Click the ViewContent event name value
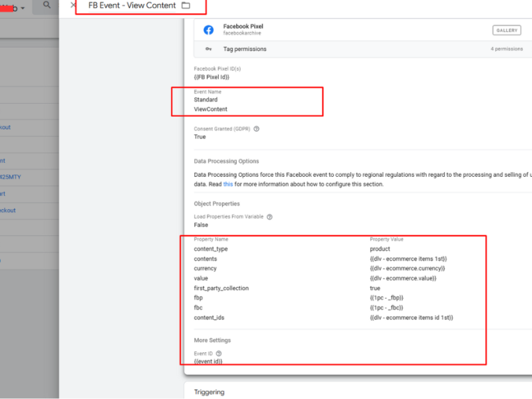The height and width of the screenshot is (399, 532). (x=210, y=109)
